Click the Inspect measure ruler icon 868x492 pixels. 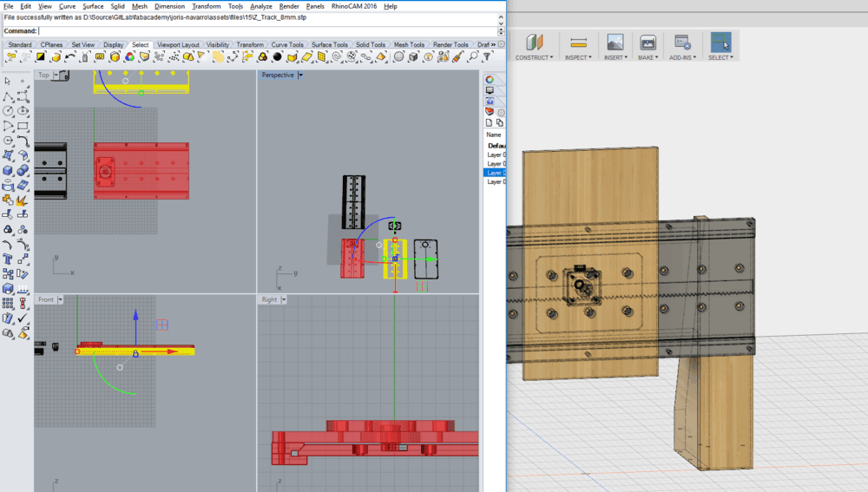click(577, 43)
